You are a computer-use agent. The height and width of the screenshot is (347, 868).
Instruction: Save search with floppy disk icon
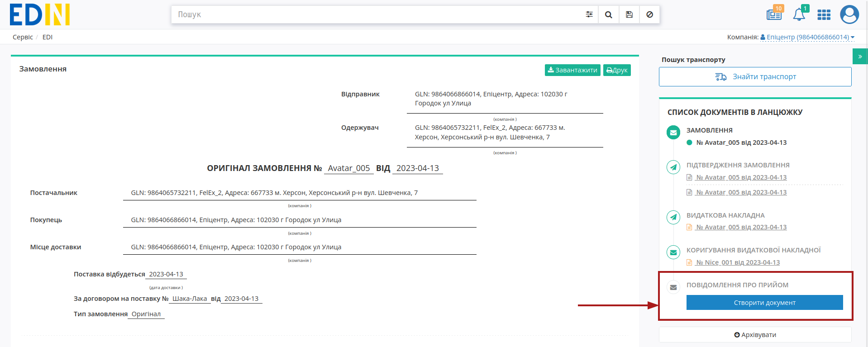point(629,14)
